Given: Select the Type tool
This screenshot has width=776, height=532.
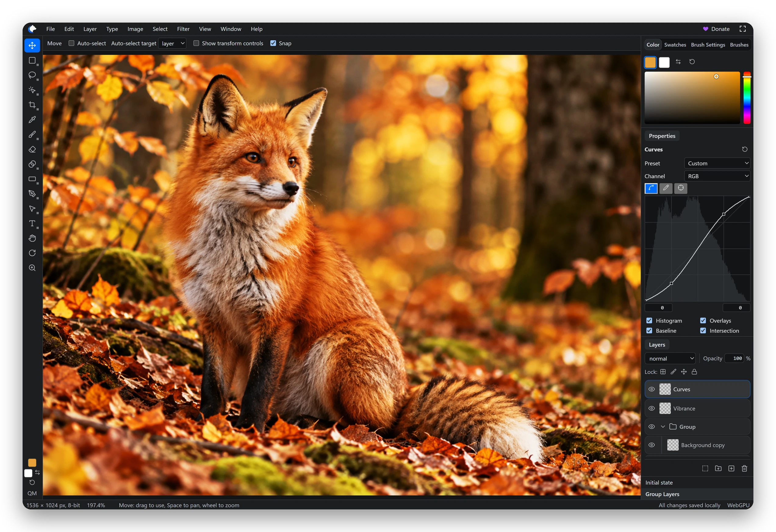Looking at the screenshot, I should pos(32,223).
